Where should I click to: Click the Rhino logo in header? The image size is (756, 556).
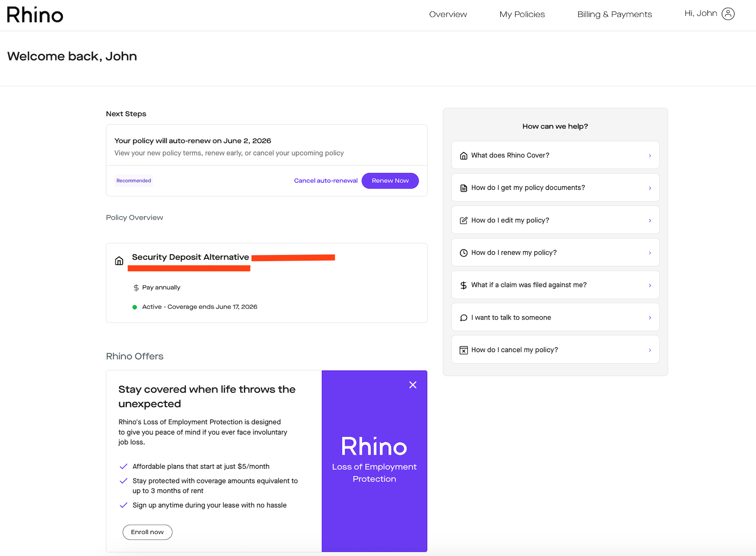tap(35, 15)
